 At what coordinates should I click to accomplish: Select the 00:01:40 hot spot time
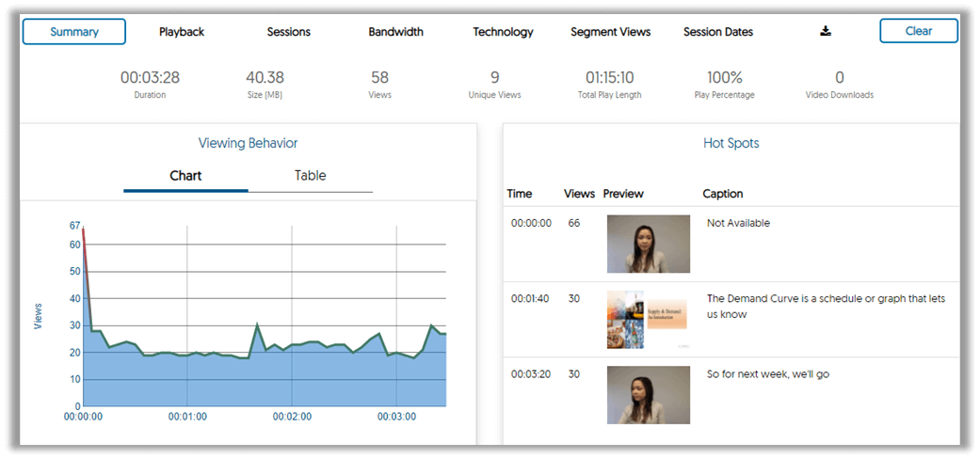(x=530, y=298)
